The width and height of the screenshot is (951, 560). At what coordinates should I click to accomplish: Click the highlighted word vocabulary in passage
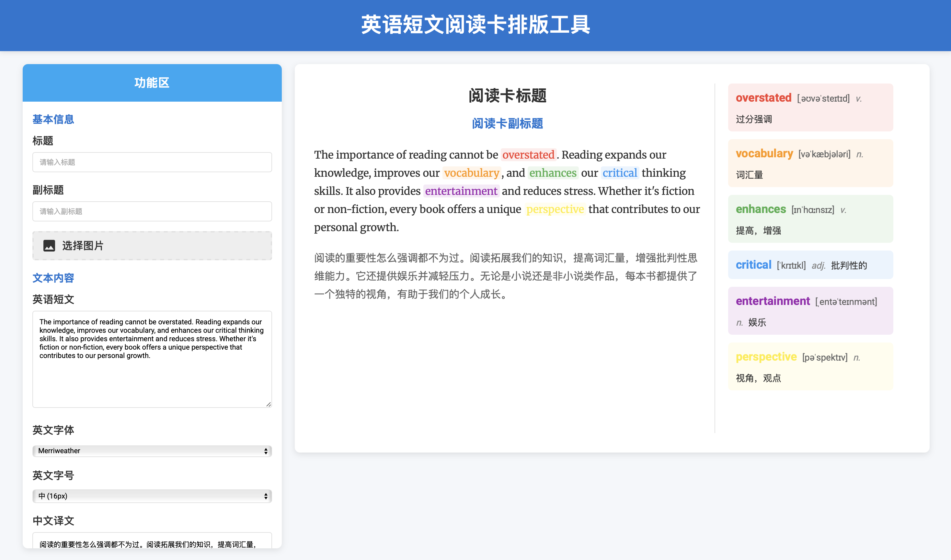tap(472, 173)
